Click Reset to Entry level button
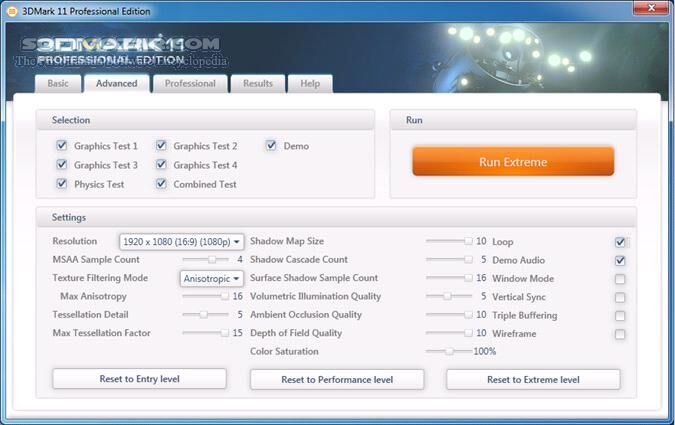The height and width of the screenshot is (425, 675). point(139,380)
